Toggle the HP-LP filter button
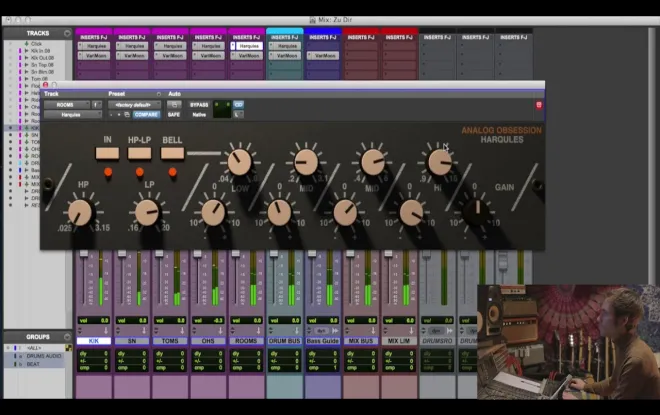Image resolution: width=660 pixels, height=415 pixels. point(139,153)
